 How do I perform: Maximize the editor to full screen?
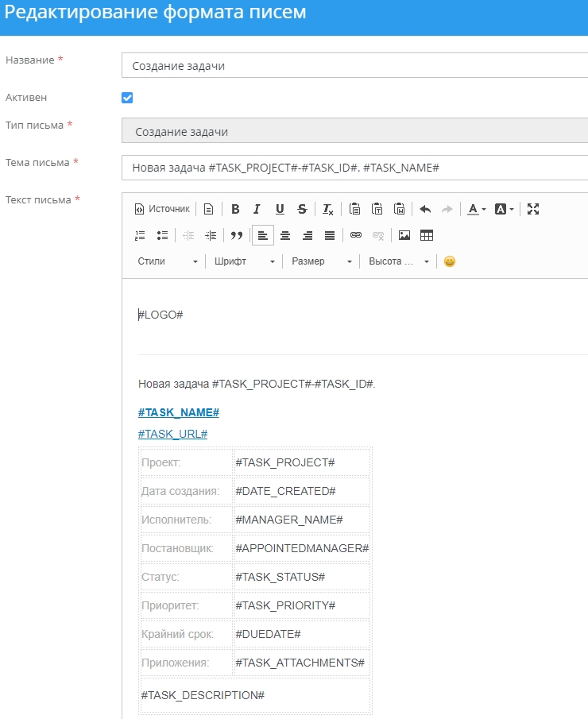point(533,209)
